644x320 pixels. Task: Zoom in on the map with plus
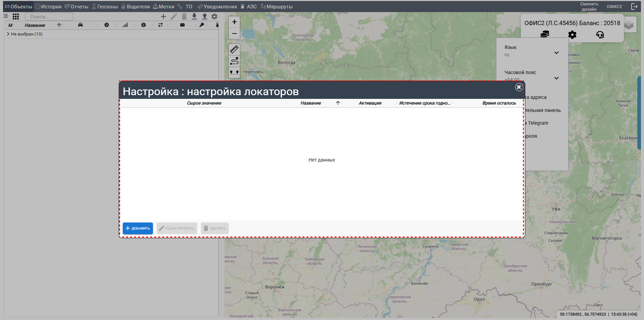[x=234, y=22]
